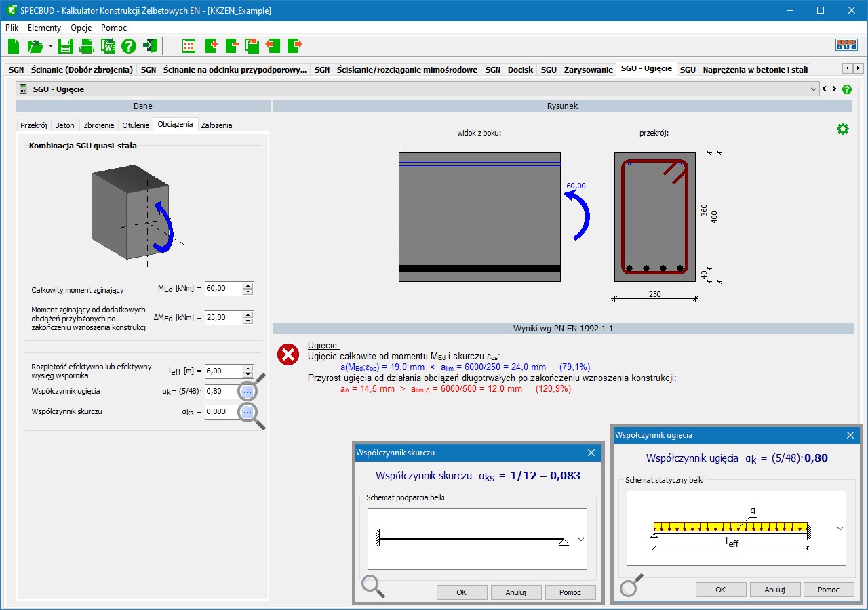Click the leff effective span input field
The height and width of the screenshot is (610, 868).
pyautogui.click(x=223, y=371)
